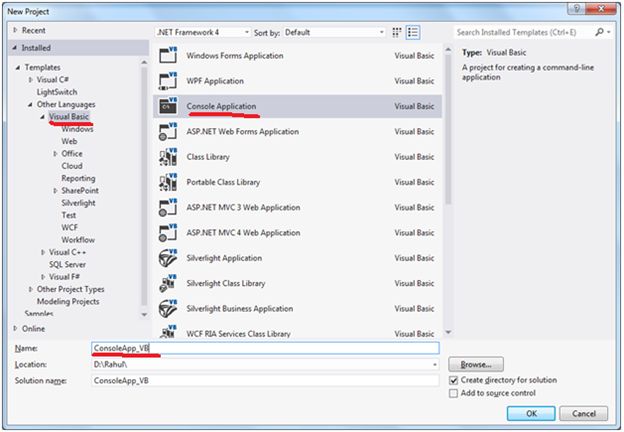Click the ASP.NET MVC 3 Web Application icon
Screen dimensions: 624x432
pos(168,208)
